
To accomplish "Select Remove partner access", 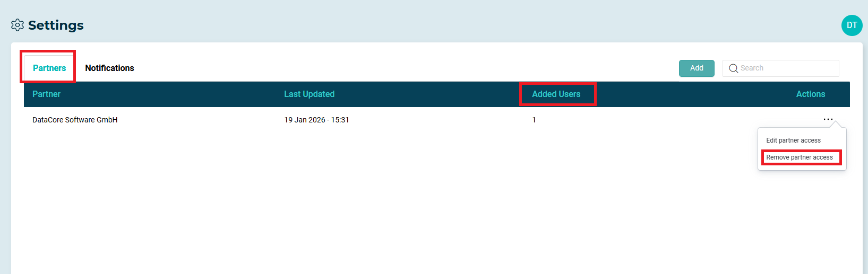I will [x=799, y=157].
